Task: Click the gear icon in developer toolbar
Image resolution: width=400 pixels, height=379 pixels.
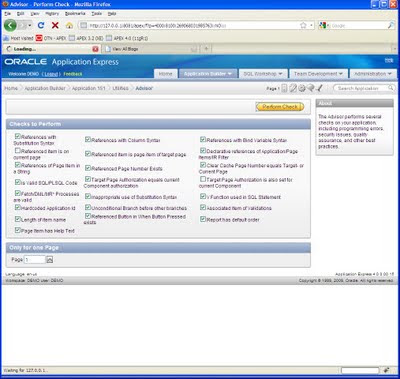Action: 302,88
